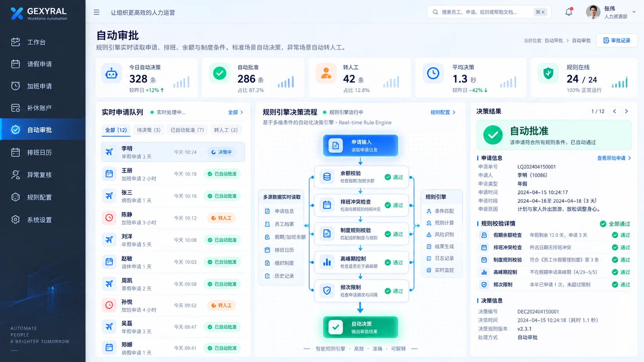Click the 系统设置 gear icon in sidebar

tap(15, 220)
